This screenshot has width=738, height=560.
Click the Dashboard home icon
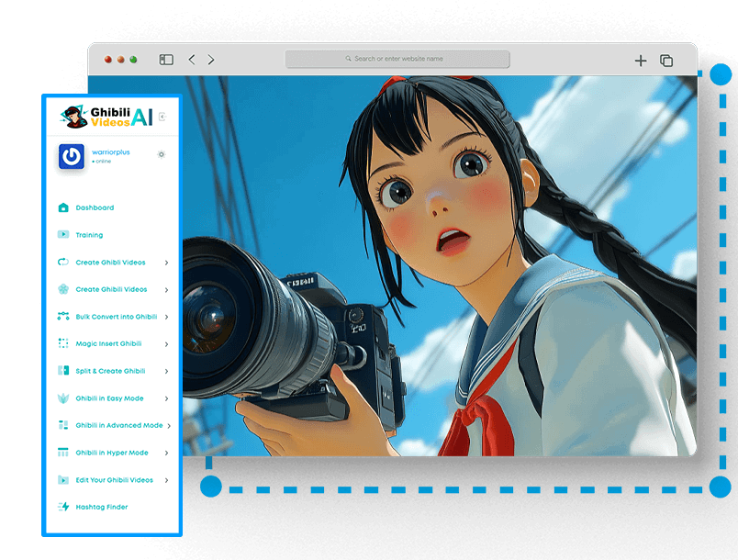(63, 207)
